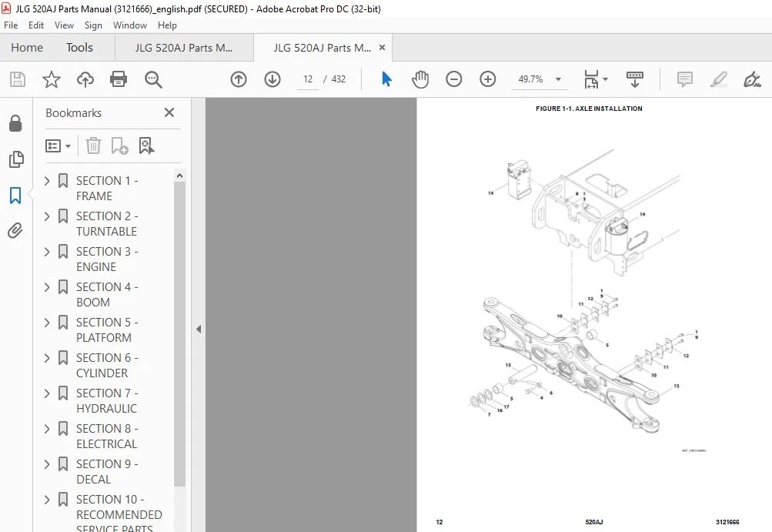This screenshot has width=772, height=532.
Task: Switch to first JLG 520AJ document tab
Action: (184, 48)
